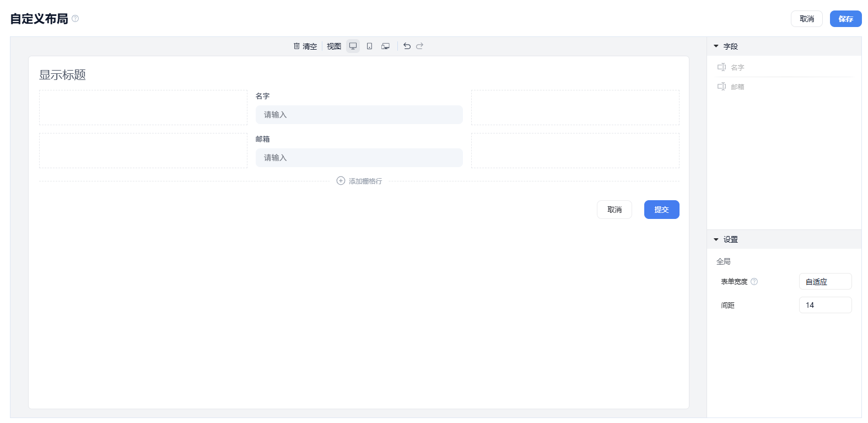Screen dimensions: 868x423
Task: Click the top-right 取消 button
Action: tap(807, 19)
